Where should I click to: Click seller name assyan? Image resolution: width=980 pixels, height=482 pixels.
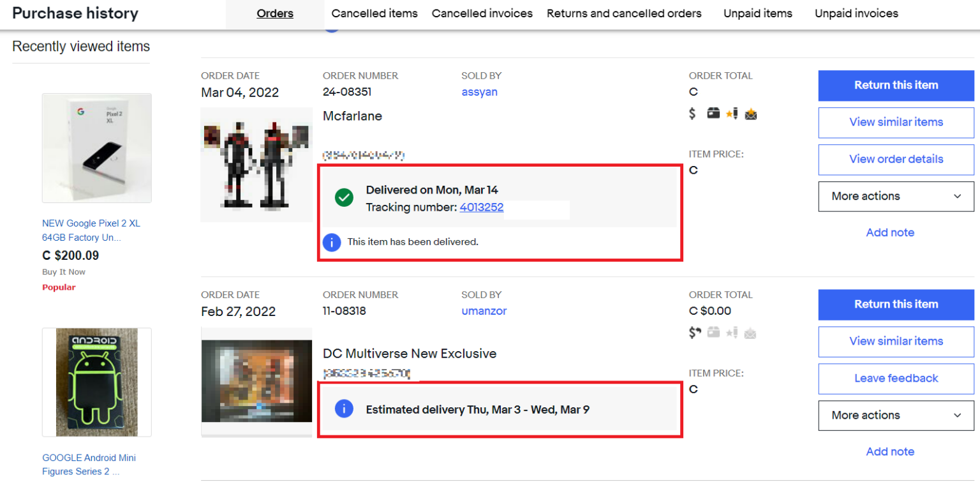[x=479, y=92]
